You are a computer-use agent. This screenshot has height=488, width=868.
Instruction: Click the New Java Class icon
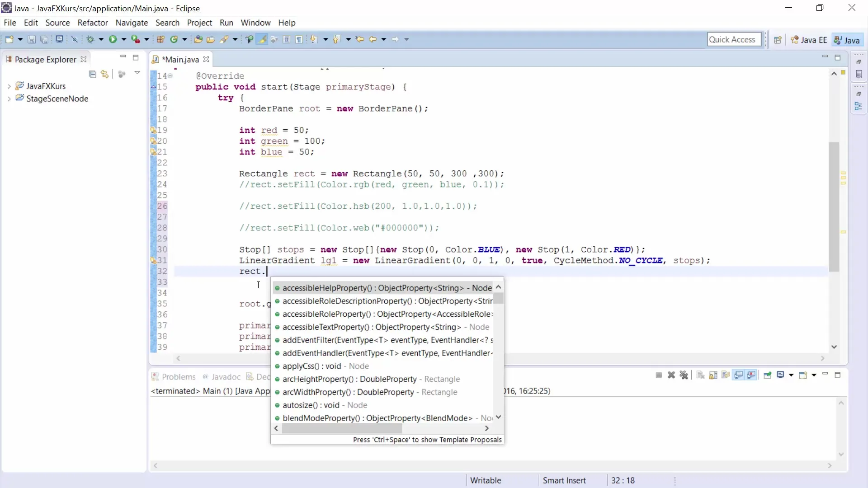click(x=174, y=39)
